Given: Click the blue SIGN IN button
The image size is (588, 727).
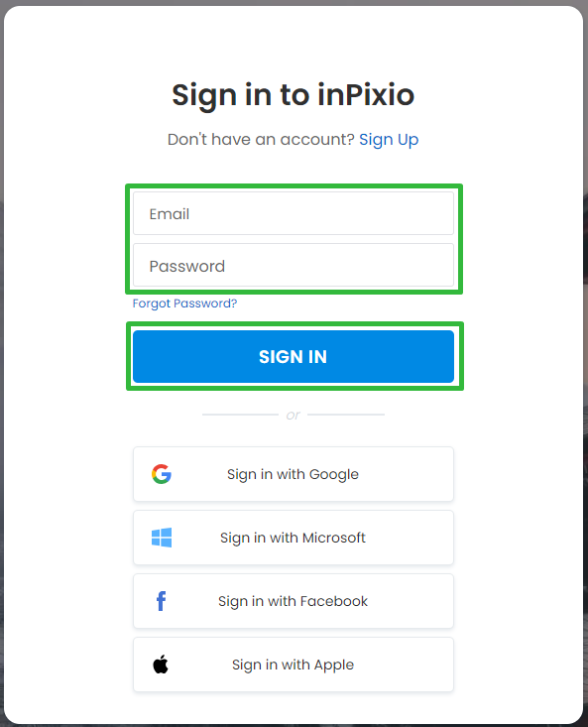Looking at the screenshot, I should coord(294,356).
